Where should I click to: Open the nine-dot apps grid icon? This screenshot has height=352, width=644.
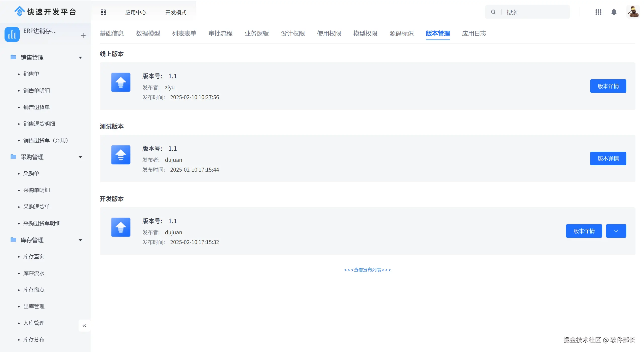(x=598, y=12)
